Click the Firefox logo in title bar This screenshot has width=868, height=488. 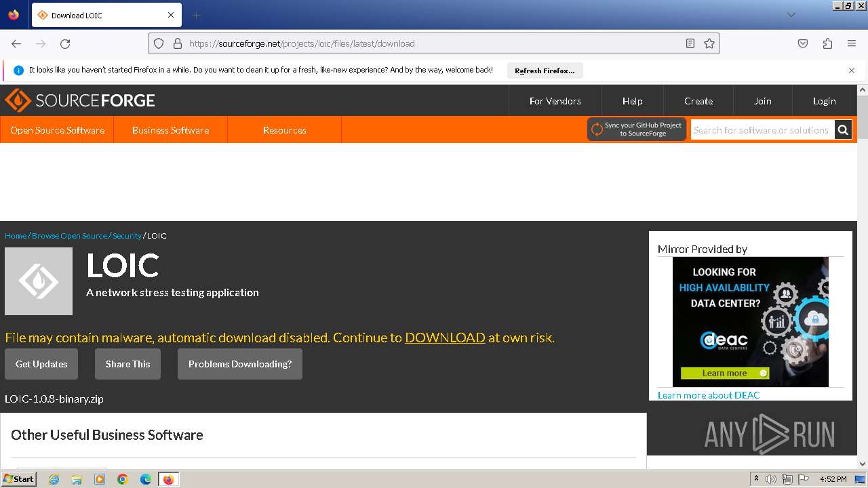point(14,15)
